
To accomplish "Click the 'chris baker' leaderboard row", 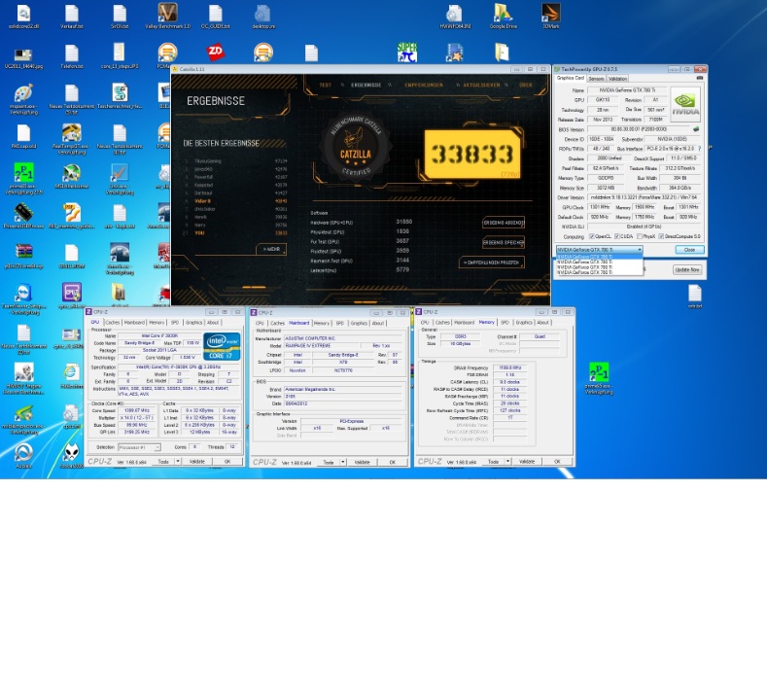I will (x=236, y=209).
